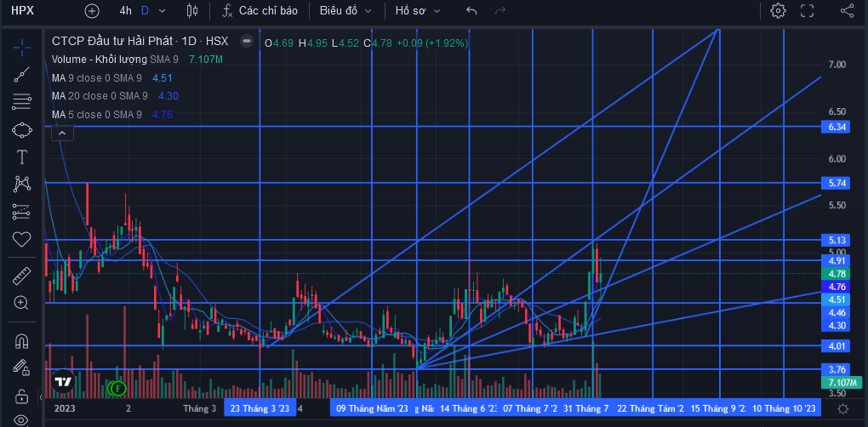Open the Hồ sơ dropdown menu
This screenshot has width=868, height=427.
point(418,10)
